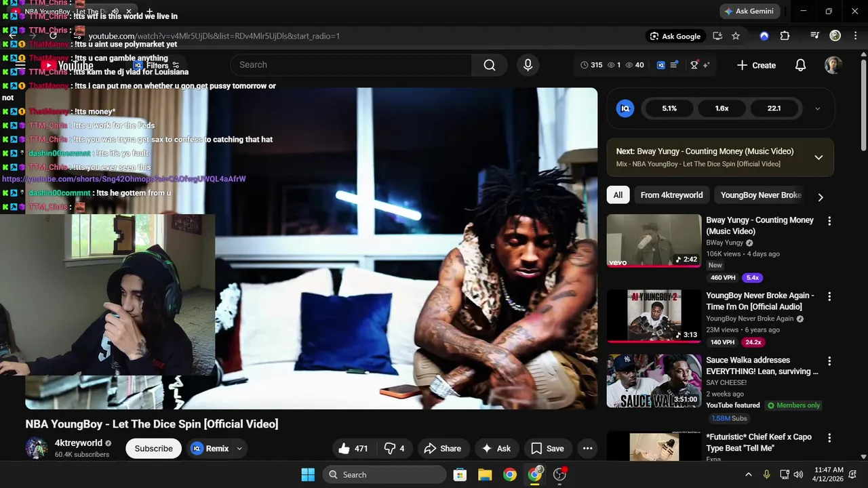The image size is (868, 488).
Task: Open the 4ktreyworld channel name link
Action: pos(79,443)
